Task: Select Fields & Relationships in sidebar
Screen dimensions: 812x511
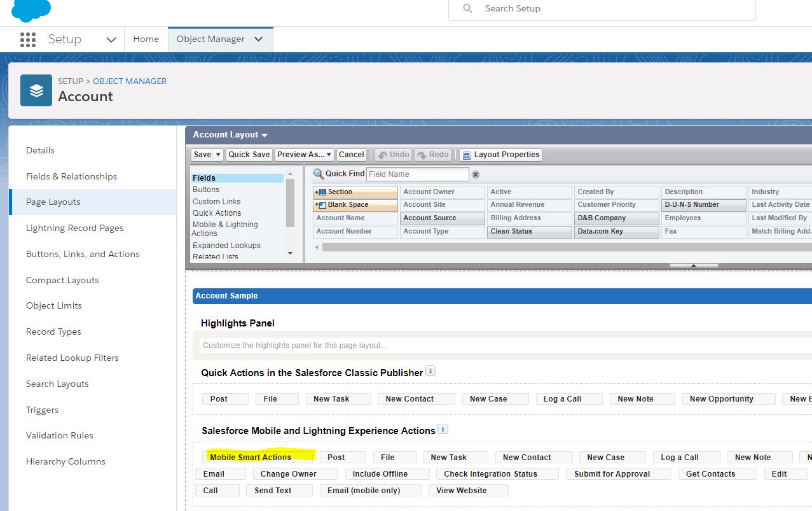Action: coord(71,176)
